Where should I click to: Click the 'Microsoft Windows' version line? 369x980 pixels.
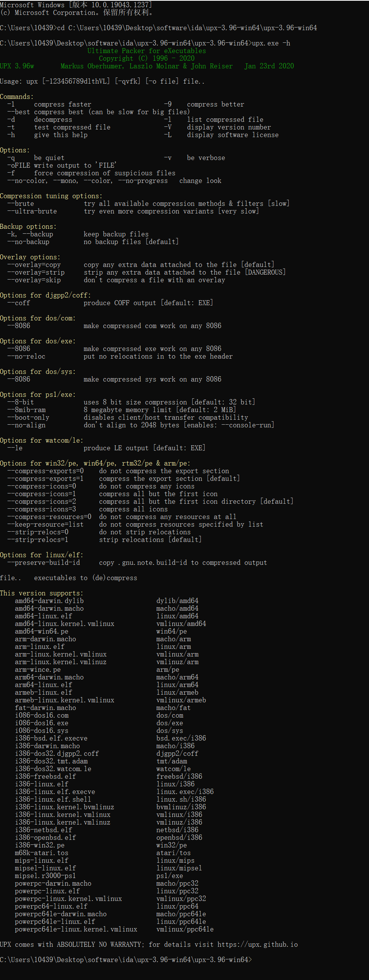(76, 5)
